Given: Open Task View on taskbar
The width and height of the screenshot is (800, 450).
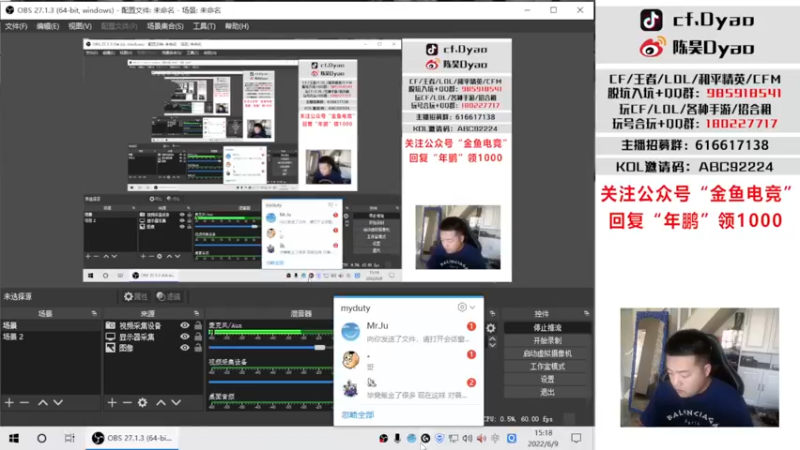Looking at the screenshot, I should point(69,438).
